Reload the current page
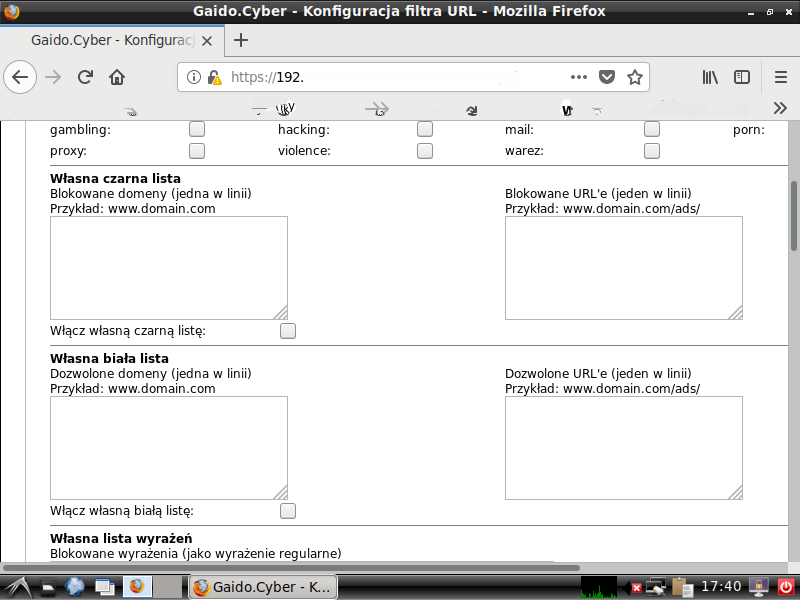The height and width of the screenshot is (600, 800). (x=85, y=77)
